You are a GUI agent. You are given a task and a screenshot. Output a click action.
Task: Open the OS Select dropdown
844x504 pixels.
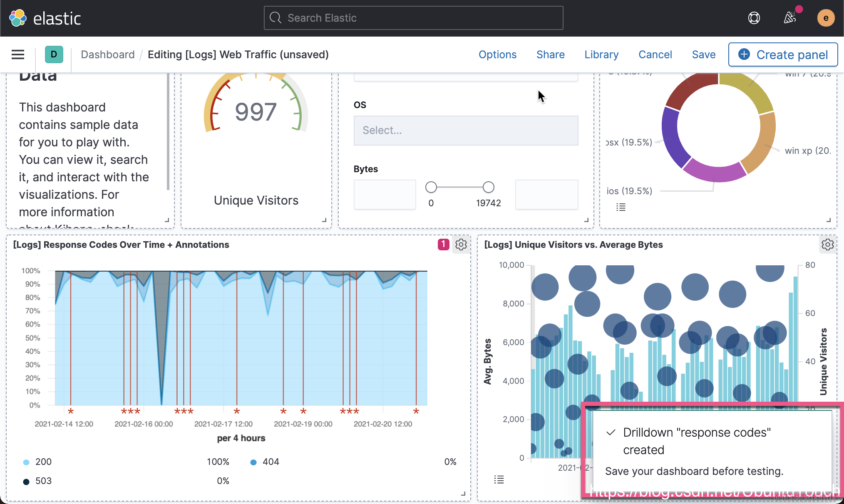coord(466,131)
